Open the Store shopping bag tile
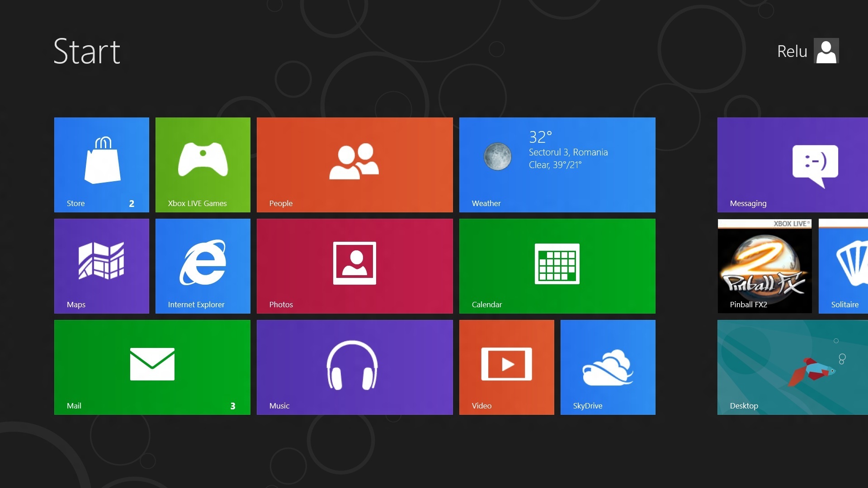Screen dimensions: 868x488 tap(102, 165)
